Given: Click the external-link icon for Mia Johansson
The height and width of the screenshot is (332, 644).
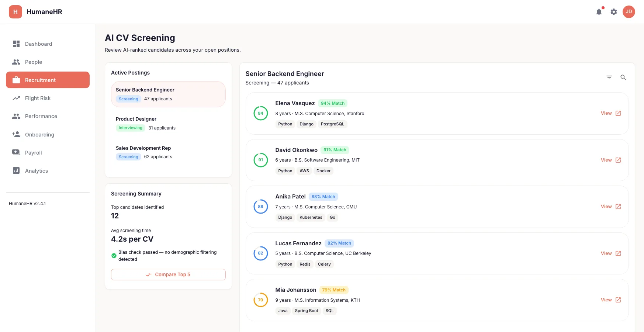Looking at the screenshot, I should pos(619,300).
